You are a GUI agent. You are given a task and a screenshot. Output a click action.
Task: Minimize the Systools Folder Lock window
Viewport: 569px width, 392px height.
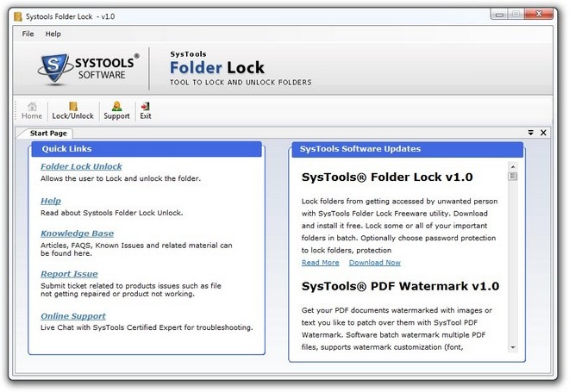(500, 14)
